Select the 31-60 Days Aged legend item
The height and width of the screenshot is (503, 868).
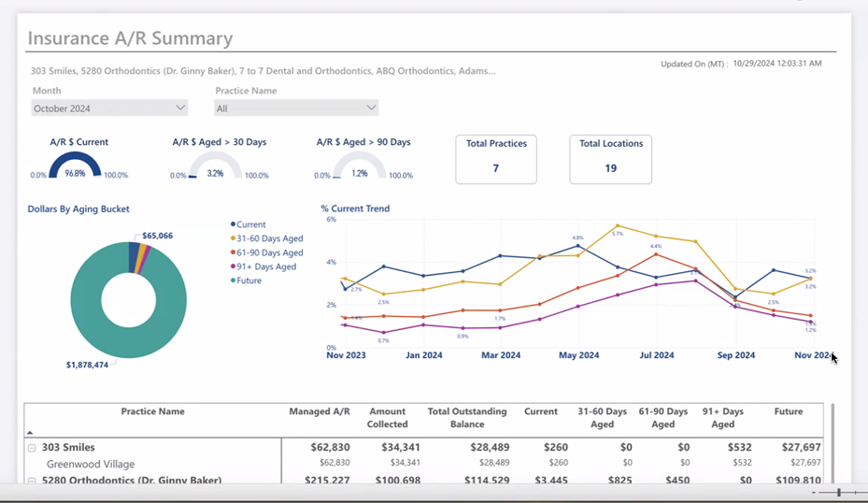coord(267,238)
